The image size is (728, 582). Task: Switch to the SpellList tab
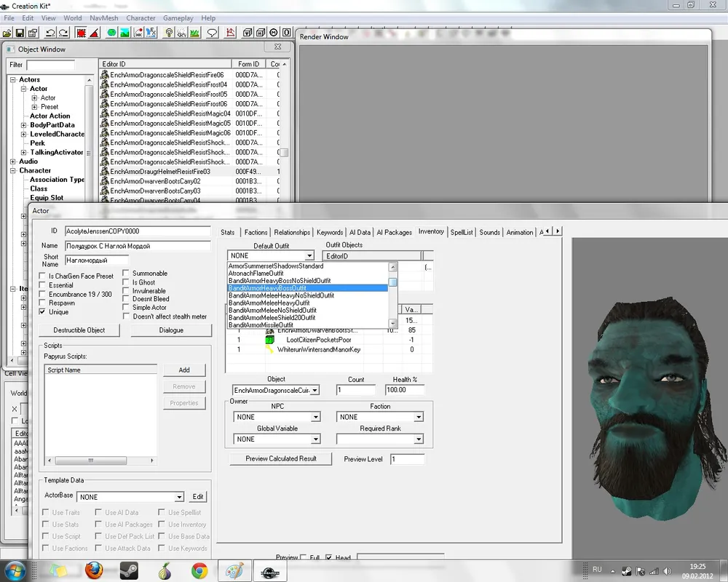[462, 233]
